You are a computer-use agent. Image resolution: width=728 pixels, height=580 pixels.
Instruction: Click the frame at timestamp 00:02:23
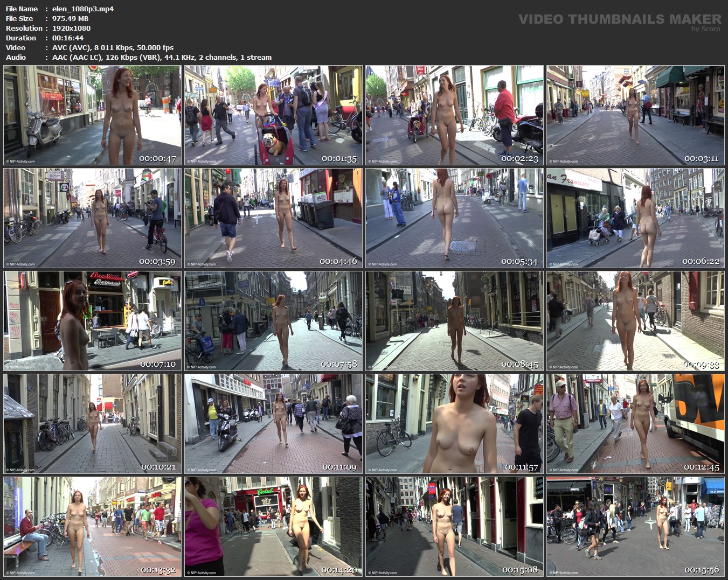coord(455,115)
